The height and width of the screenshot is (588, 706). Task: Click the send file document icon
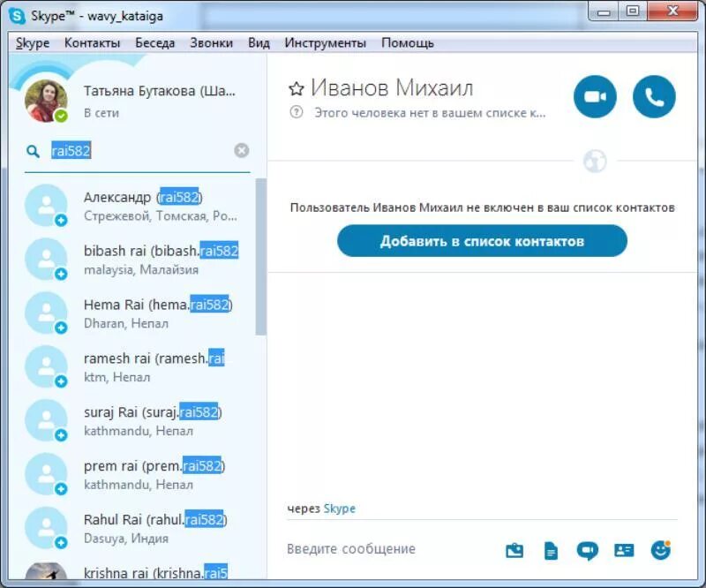551,550
